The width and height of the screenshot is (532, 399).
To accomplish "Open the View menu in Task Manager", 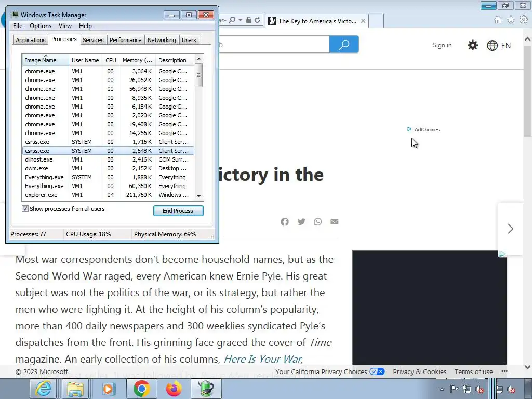I will tap(65, 26).
